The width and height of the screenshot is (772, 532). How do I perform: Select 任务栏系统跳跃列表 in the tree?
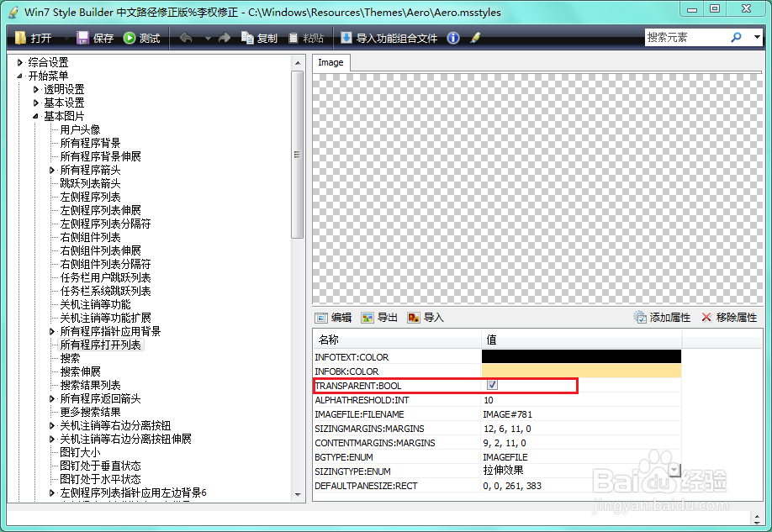point(104,291)
